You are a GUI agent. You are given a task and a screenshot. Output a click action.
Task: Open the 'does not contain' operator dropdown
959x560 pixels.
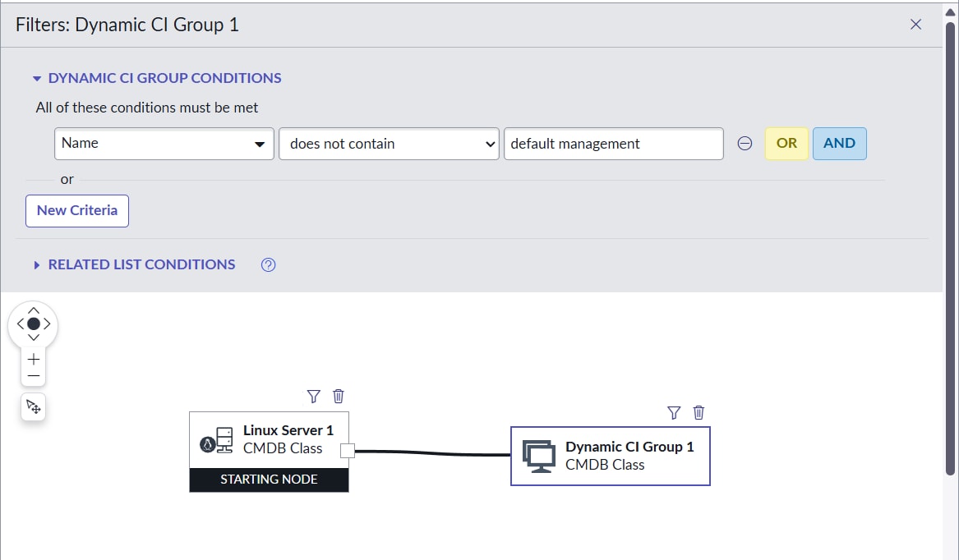[389, 144]
